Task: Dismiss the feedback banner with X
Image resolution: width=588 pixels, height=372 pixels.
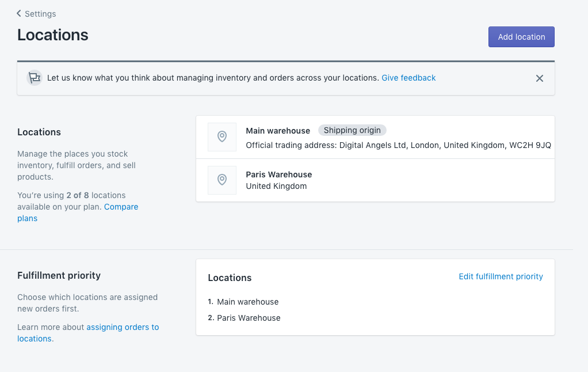Action: (539, 78)
